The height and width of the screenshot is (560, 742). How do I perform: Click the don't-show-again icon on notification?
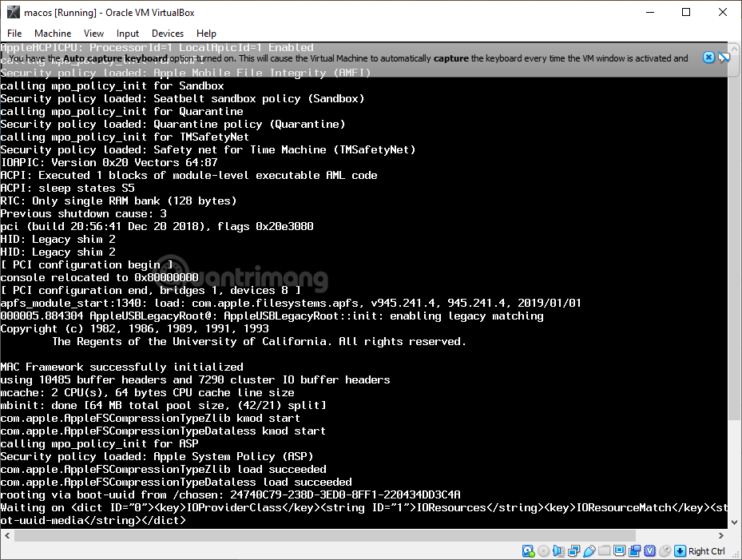tap(724, 58)
